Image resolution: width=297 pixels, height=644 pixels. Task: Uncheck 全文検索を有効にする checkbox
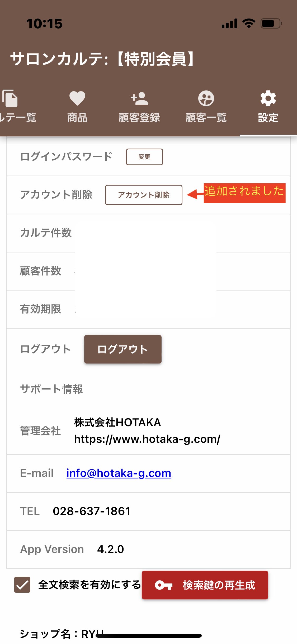tap(22, 585)
